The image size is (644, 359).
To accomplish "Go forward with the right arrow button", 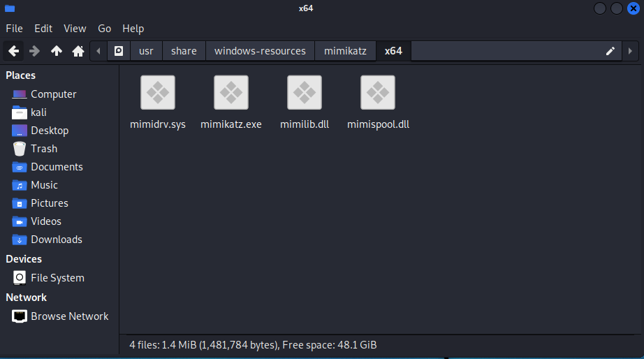I will tap(34, 51).
